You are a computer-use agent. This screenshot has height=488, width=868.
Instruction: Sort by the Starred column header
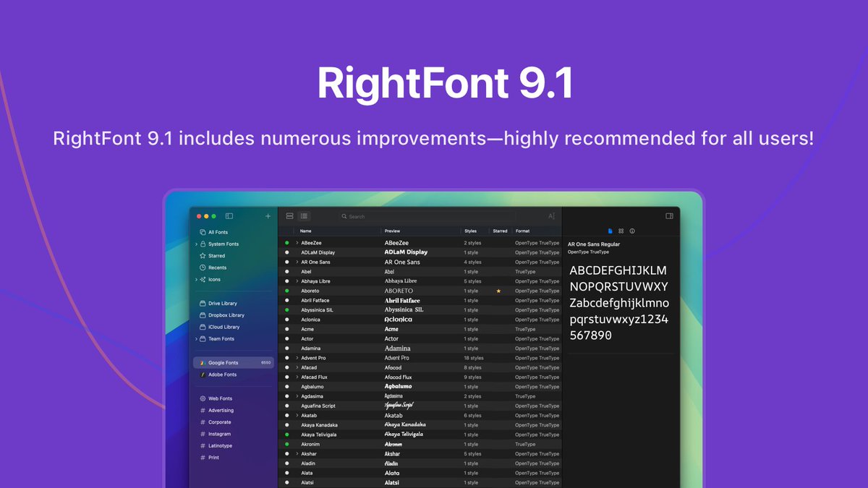tap(501, 231)
